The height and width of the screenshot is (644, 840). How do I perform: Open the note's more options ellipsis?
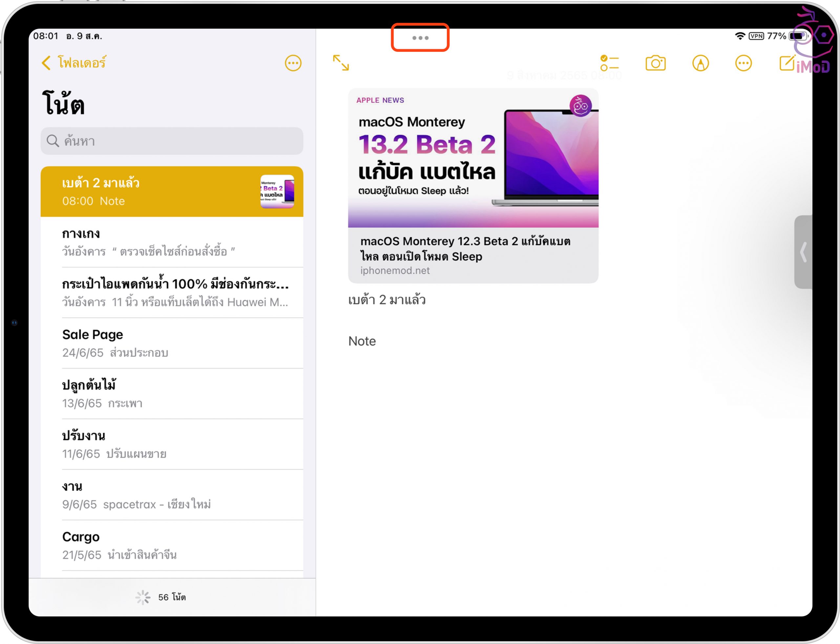[x=743, y=63]
